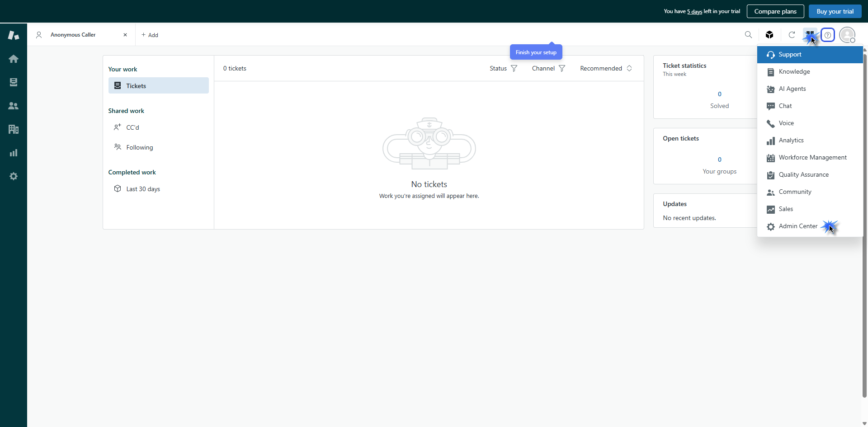
Task: Open the Channel filter
Action: pyautogui.click(x=548, y=68)
